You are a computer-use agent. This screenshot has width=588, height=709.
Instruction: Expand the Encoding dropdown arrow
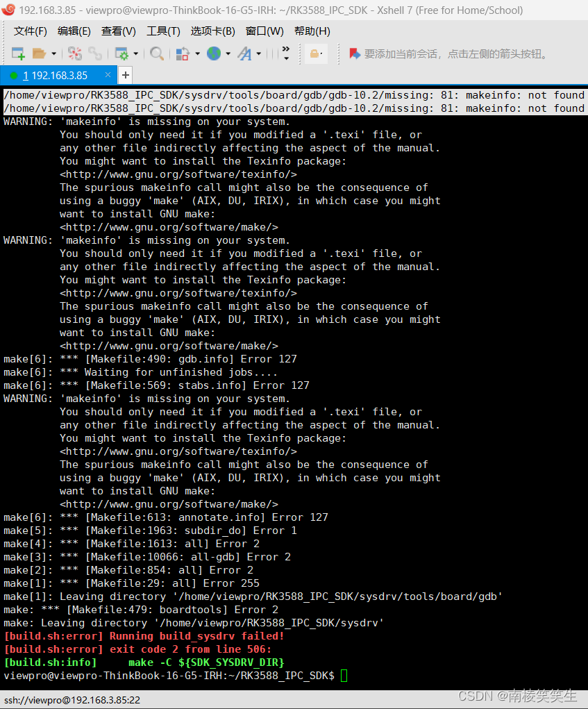[x=228, y=53]
